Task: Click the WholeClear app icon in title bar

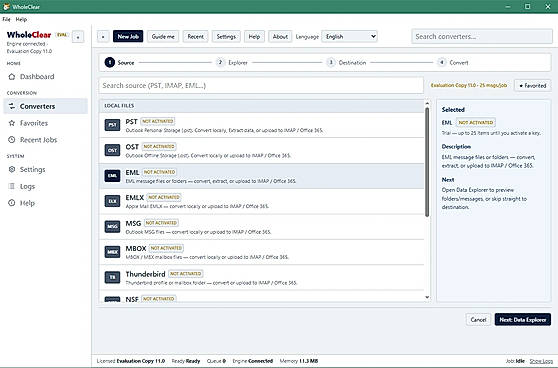Action: tap(6, 6)
